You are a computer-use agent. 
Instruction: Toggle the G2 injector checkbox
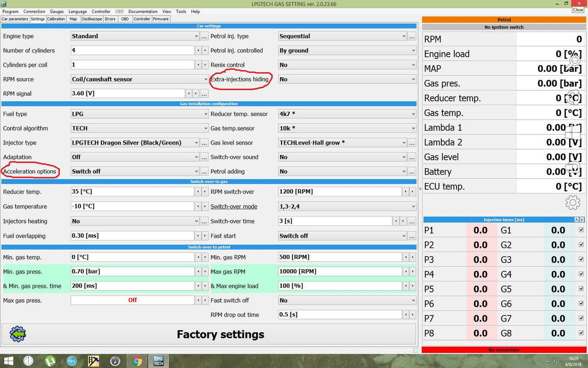pyautogui.click(x=581, y=245)
